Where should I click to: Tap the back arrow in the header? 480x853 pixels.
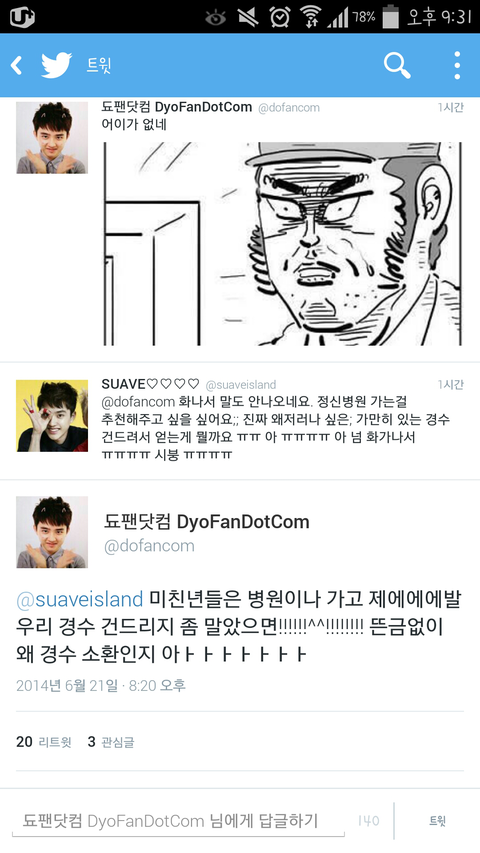(16, 66)
